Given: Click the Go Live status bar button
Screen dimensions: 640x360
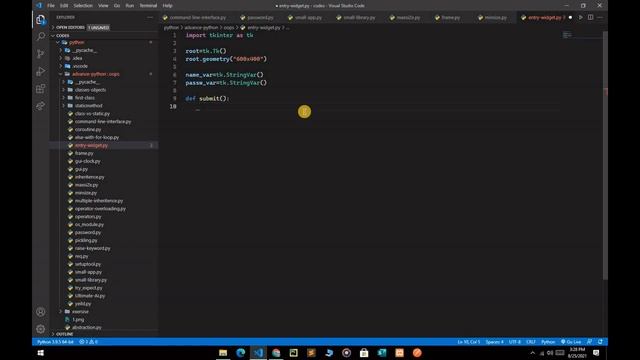Looking at the screenshot, I should coord(571,342).
